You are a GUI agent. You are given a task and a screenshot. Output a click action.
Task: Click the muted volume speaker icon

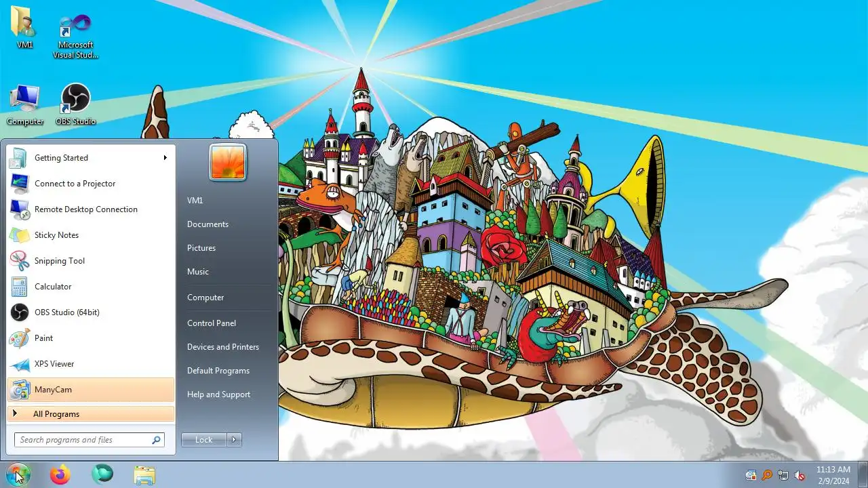[x=800, y=475]
